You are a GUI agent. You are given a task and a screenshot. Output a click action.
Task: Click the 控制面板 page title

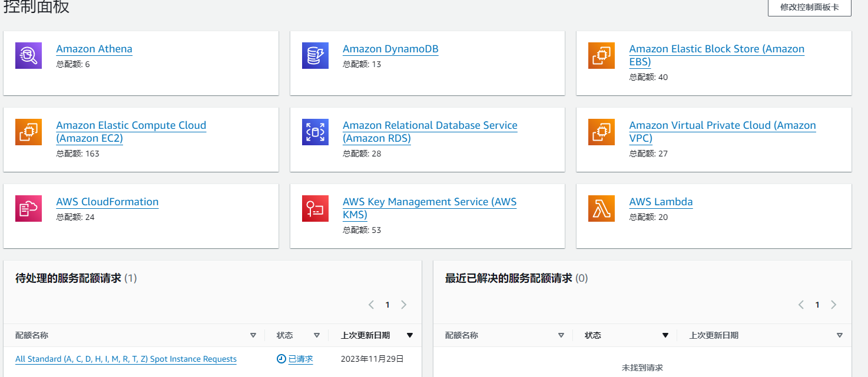tap(37, 7)
